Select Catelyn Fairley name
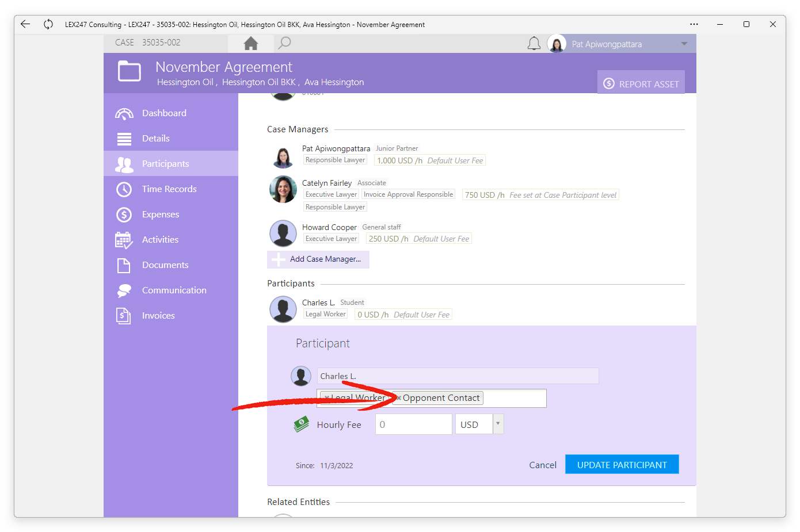The image size is (800, 532). click(x=327, y=183)
